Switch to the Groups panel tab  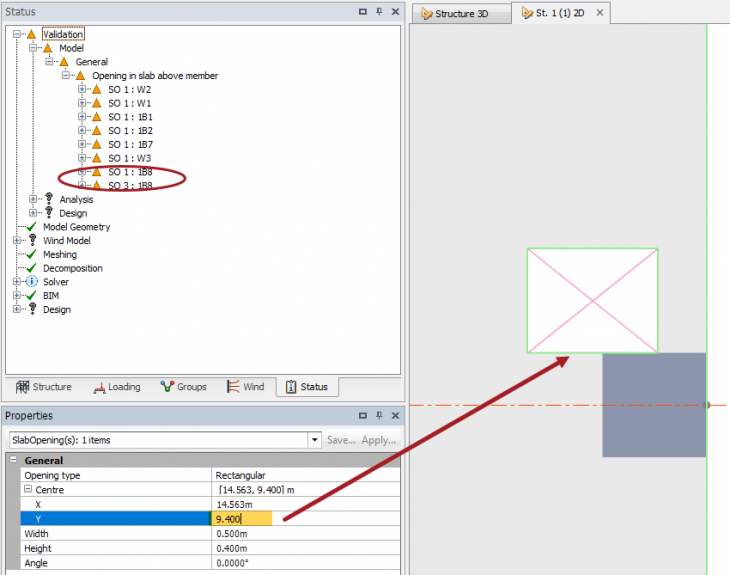click(183, 387)
